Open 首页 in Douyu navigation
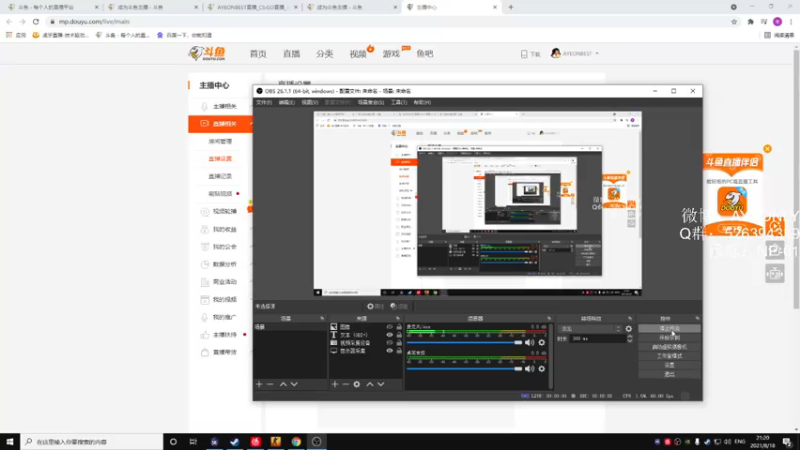Image resolution: width=800 pixels, height=450 pixels. tap(258, 54)
